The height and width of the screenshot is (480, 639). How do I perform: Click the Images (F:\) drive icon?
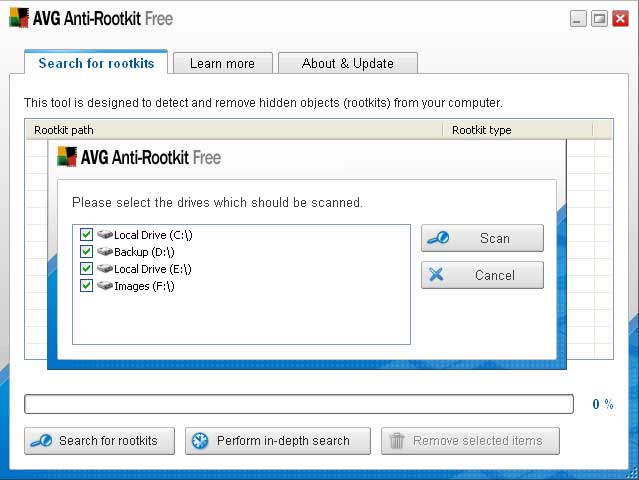coord(104,286)
